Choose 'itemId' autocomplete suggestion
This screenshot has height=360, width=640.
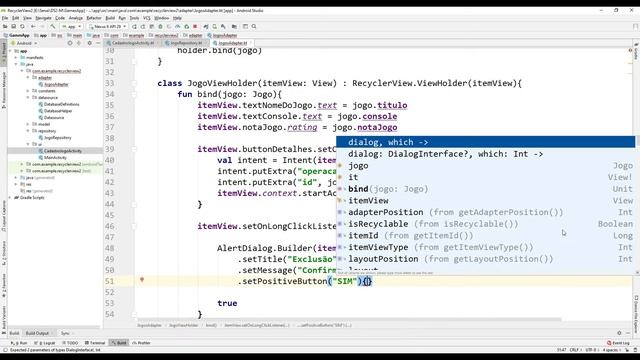click(485, 236)
